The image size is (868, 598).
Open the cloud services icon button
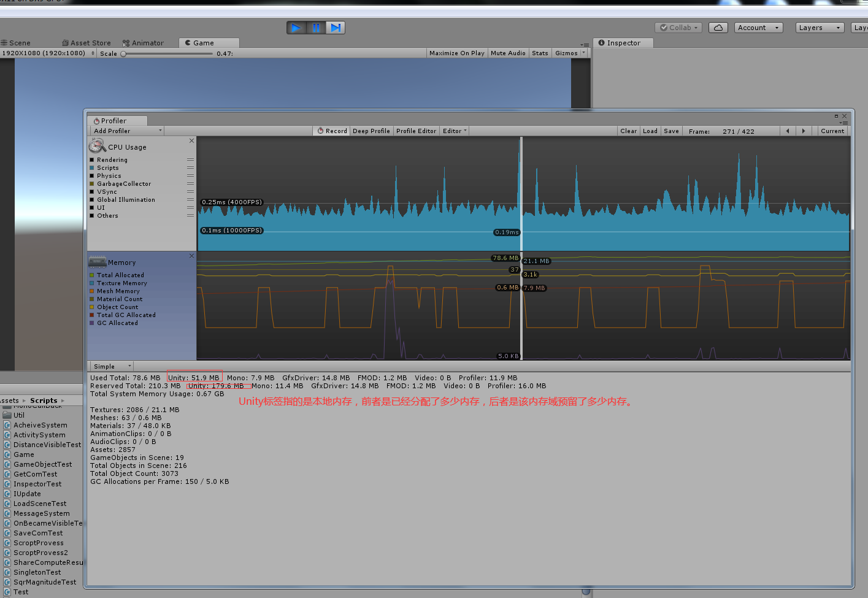point(718,28)
